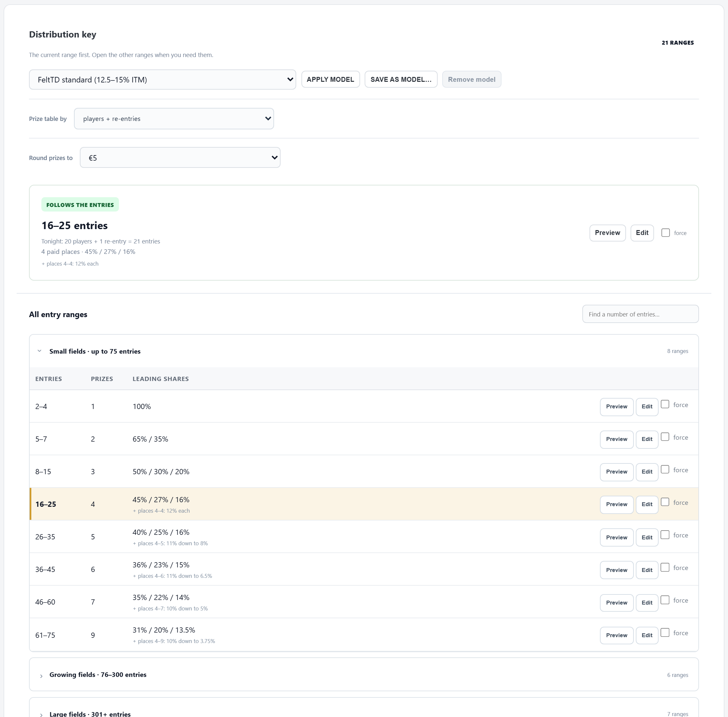This screenshot has height=717, width=728.
Task: Tick force checkbox for 26–35 row
Action: pyautogui.click(x=665, y=535)
